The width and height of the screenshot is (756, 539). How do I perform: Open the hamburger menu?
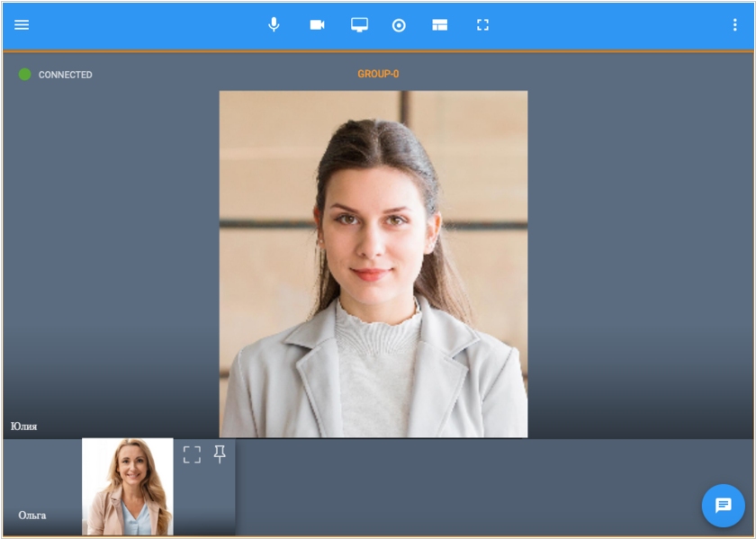tap(22, 24)
